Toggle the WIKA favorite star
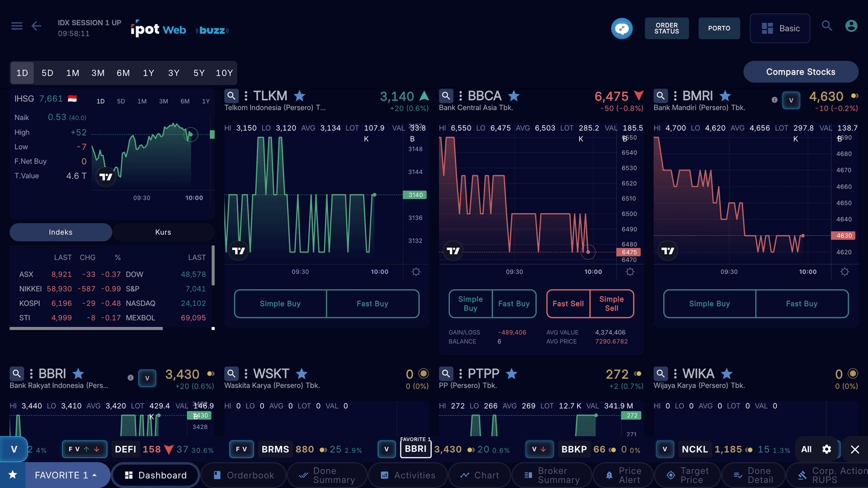The width and height of the screenshot is (868, 488). 727,374
